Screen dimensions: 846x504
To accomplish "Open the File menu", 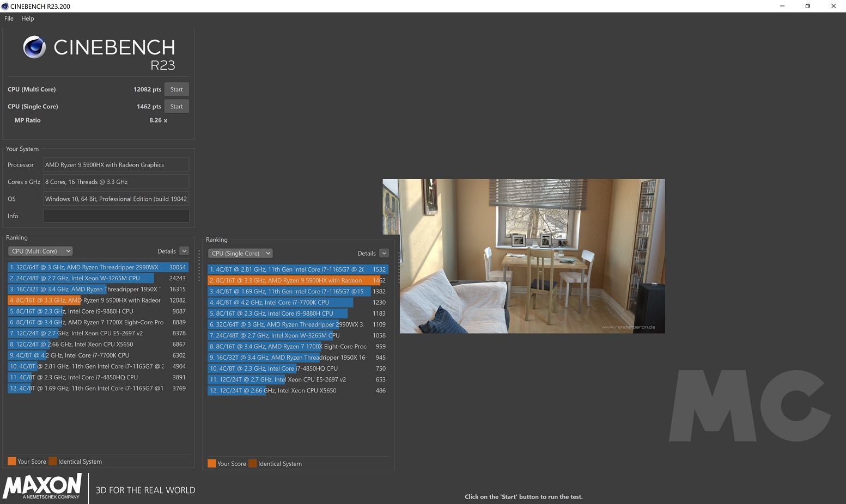I will pyautogui.click(x=9, y=19).
